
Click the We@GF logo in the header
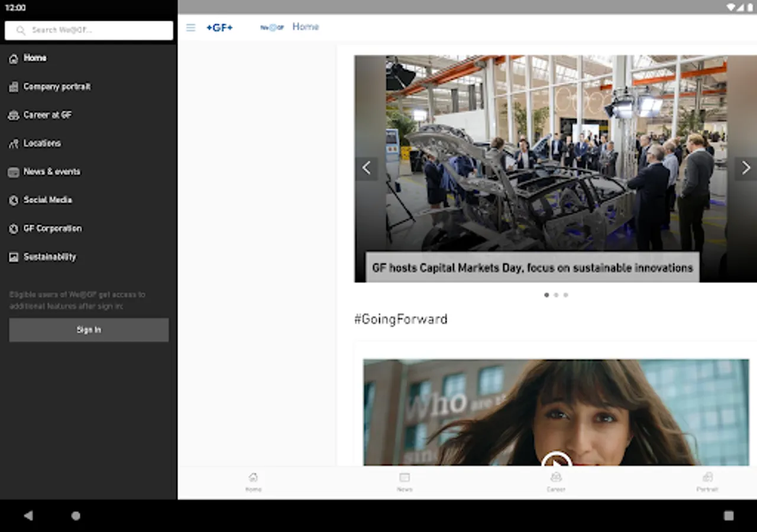[x=272, y=28]
